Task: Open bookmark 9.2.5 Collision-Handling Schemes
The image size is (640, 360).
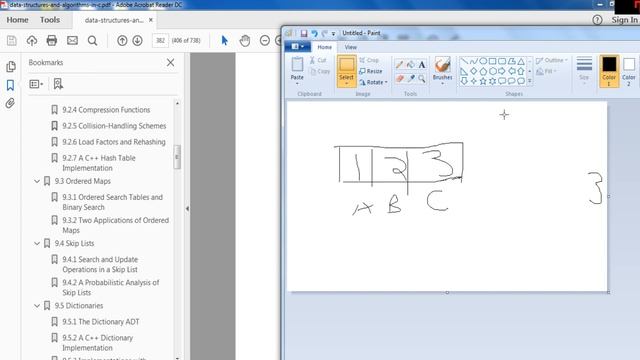Action: (114, 126)
